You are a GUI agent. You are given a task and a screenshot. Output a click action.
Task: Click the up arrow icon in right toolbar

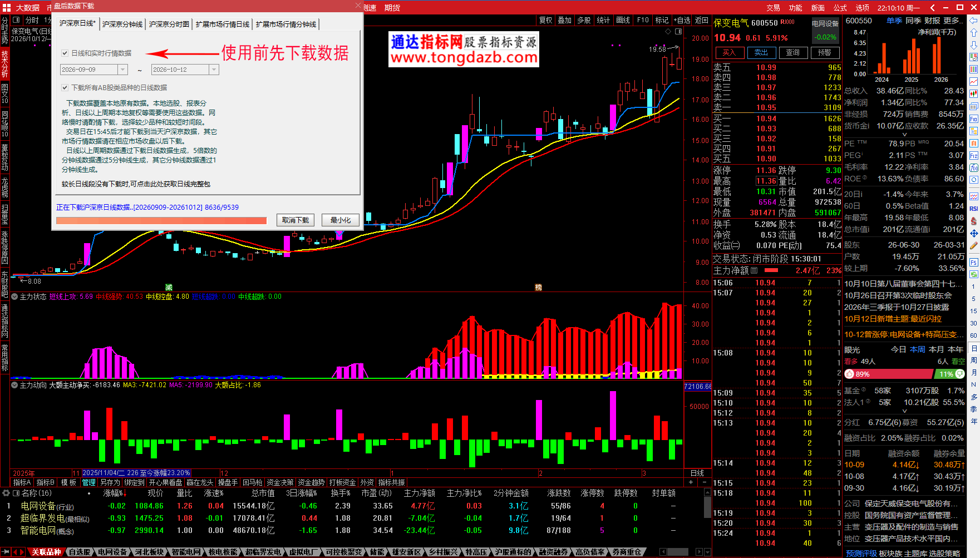pyautogui.click(x=974, y=32)
